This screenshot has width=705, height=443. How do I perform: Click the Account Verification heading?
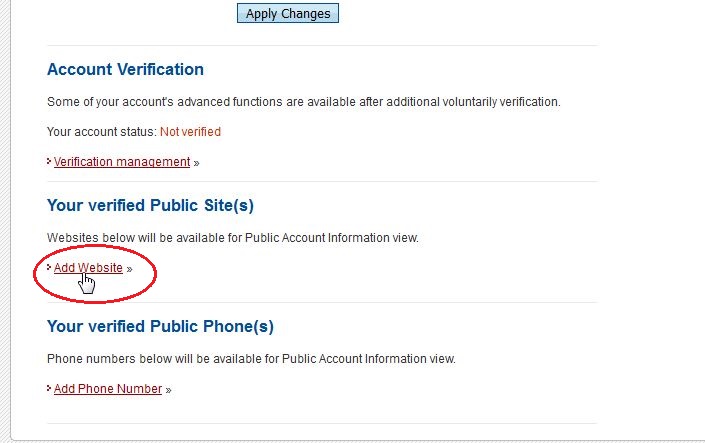coord(125,69)
